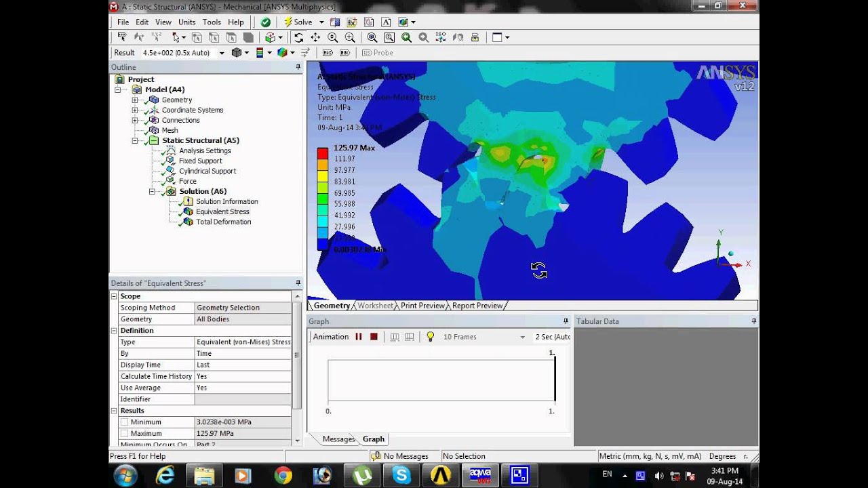Select Total Deformation in the outline
The width and height of the screenshot is (868, 488).
click(x=223, y=222)
